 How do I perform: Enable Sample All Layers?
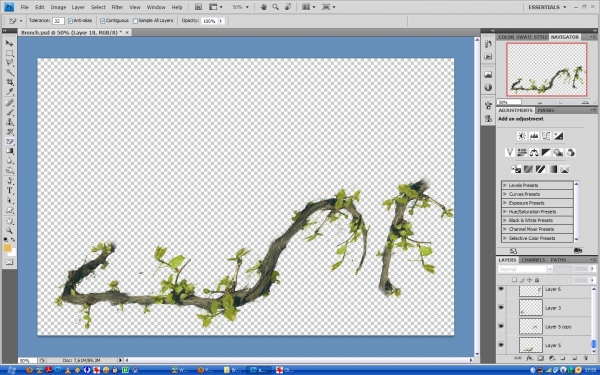pyautogui.click(x=135, y=21)
